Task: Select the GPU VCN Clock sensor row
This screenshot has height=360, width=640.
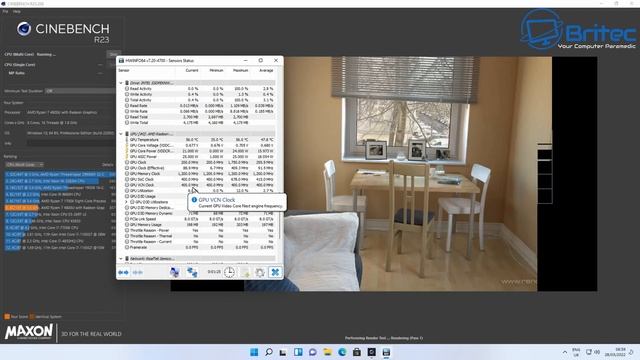Action: [199, 185]
